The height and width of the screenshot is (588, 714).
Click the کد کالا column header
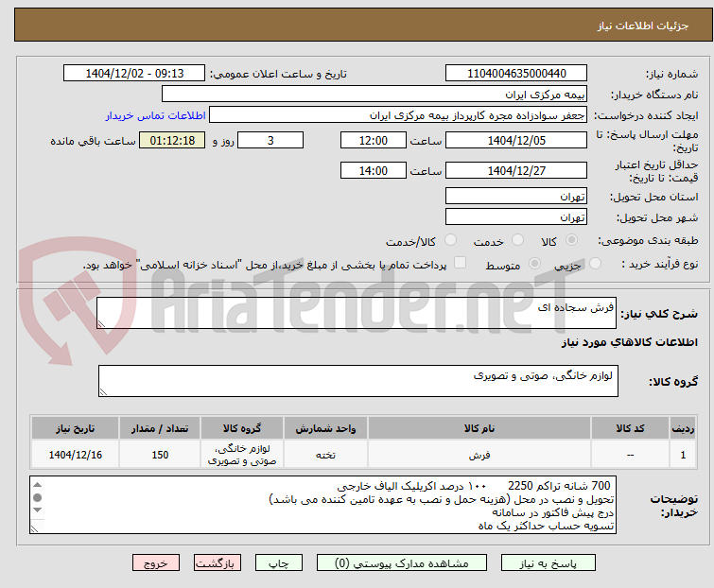pos(630,428)
